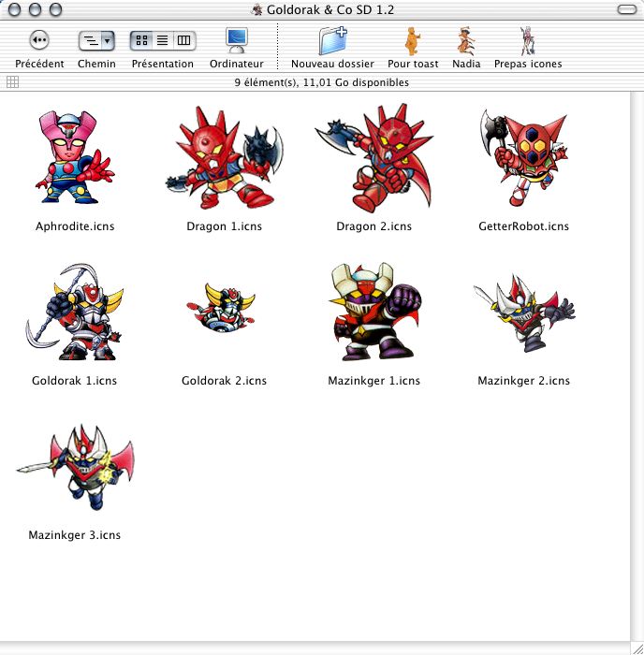
Task: Open the Chemin path popup button
Action: [x=96, y=41]
